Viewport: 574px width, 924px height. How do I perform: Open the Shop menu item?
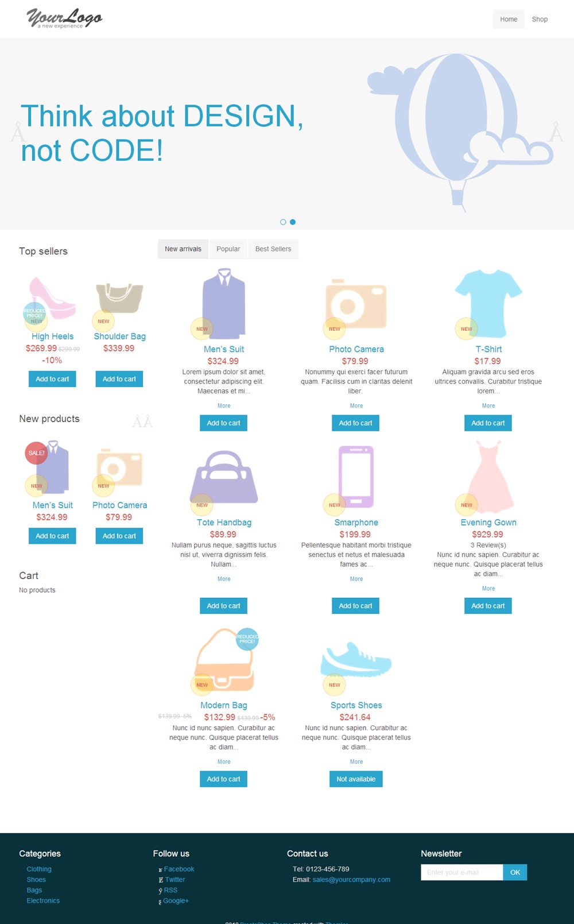click(540, 20)
